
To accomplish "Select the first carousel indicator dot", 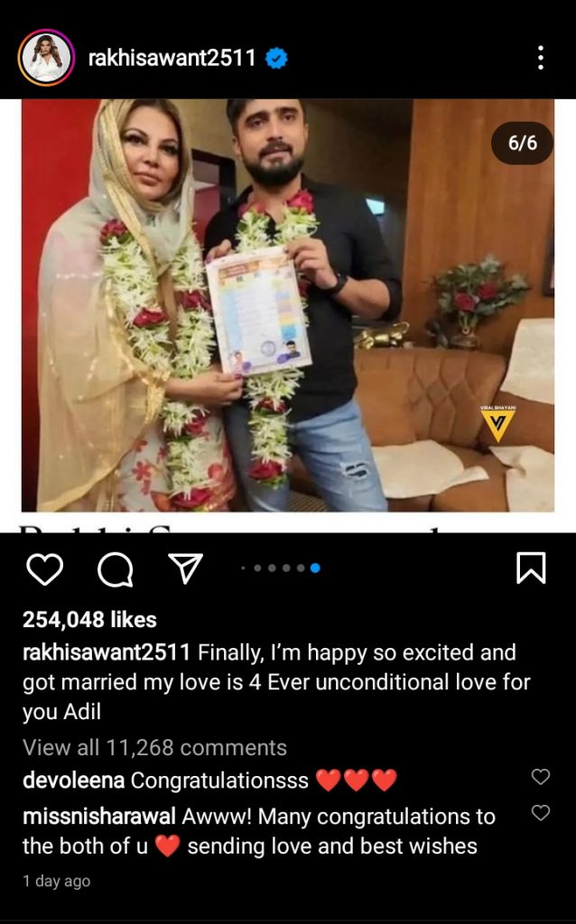I will pyautogui.click(x=243, y=568).
